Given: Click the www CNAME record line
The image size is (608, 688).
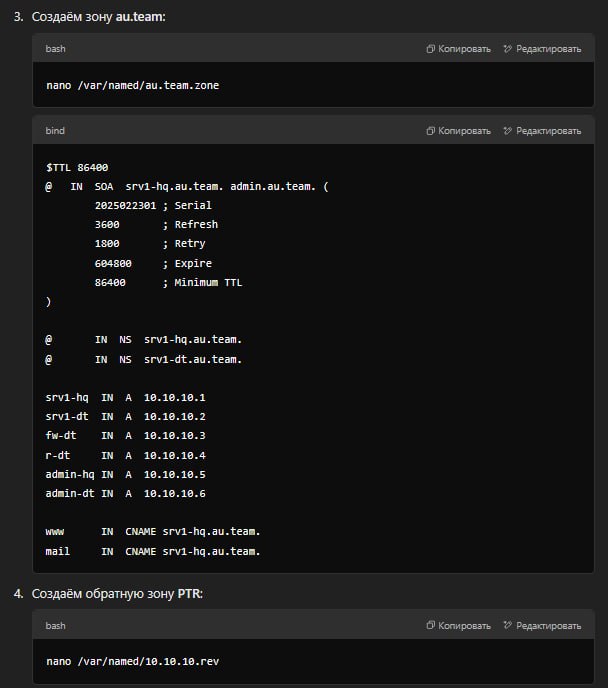Looking at the screenshot, I should tap(153, 532).
